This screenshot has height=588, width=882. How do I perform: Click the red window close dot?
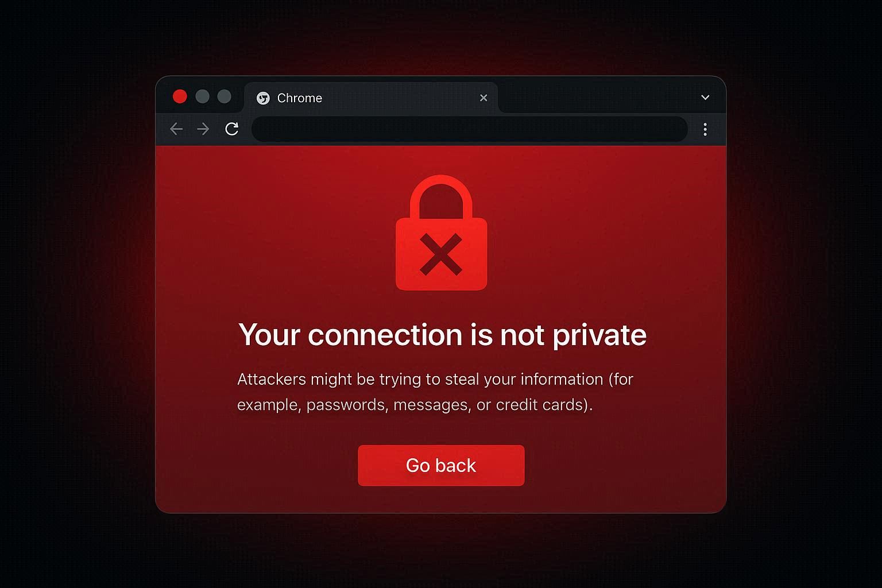pyautogui.click(x=180, y=96)
